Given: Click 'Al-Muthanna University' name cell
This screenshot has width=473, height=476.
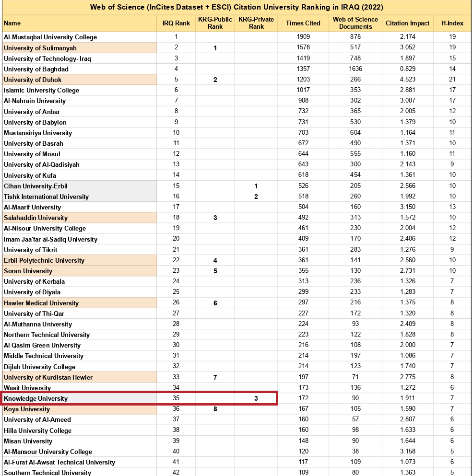Looking at the screenshot, I should click(80, 324).
